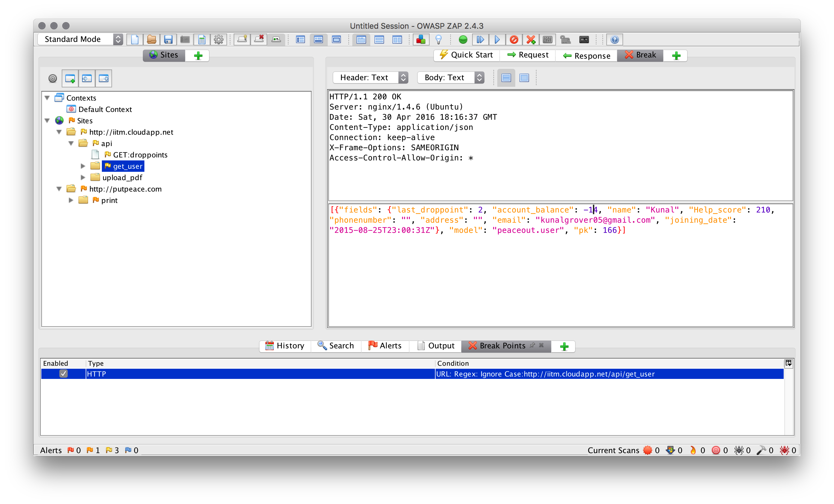The height and width of the screenshot is (504, 834).
Task: Switch to the Request tab
Action: [x=528, y=55]
